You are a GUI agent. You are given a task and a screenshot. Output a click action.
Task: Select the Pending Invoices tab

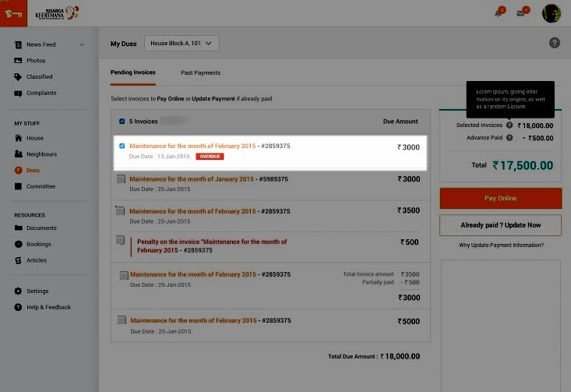coord(132,72)
